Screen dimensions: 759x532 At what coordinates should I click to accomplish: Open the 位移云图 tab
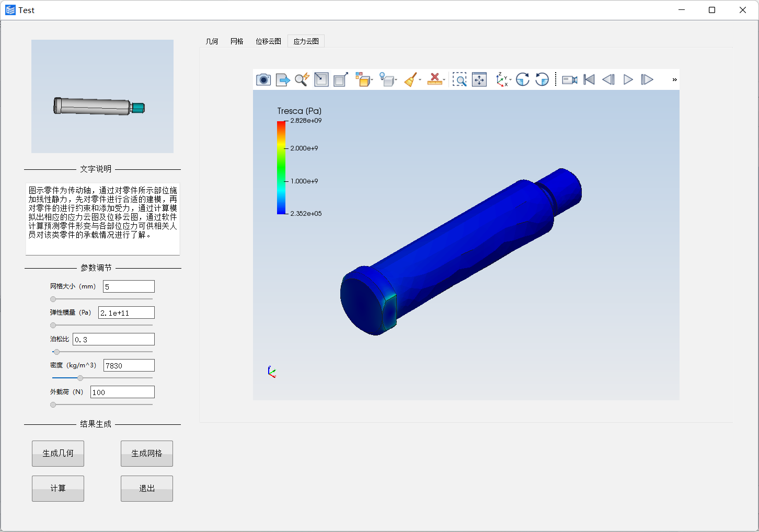(268, 41)
